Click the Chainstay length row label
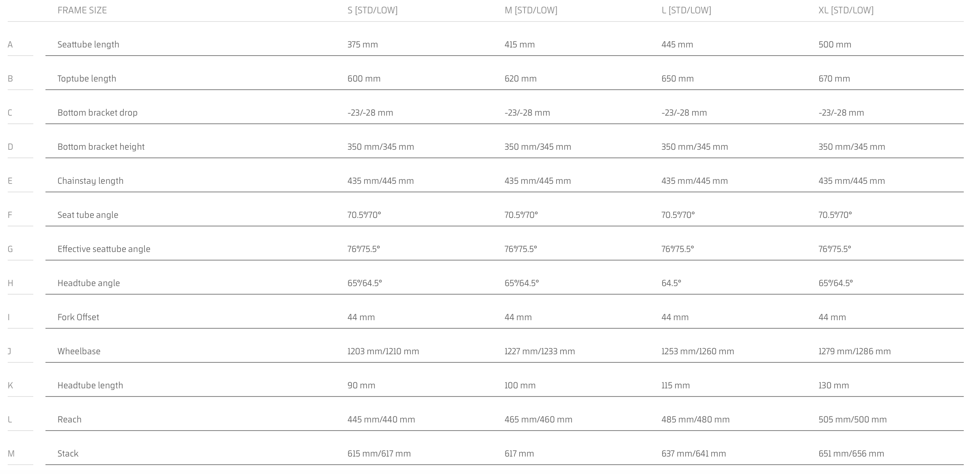The width and height of the screenshot is (980, 474). click(90, 181)
